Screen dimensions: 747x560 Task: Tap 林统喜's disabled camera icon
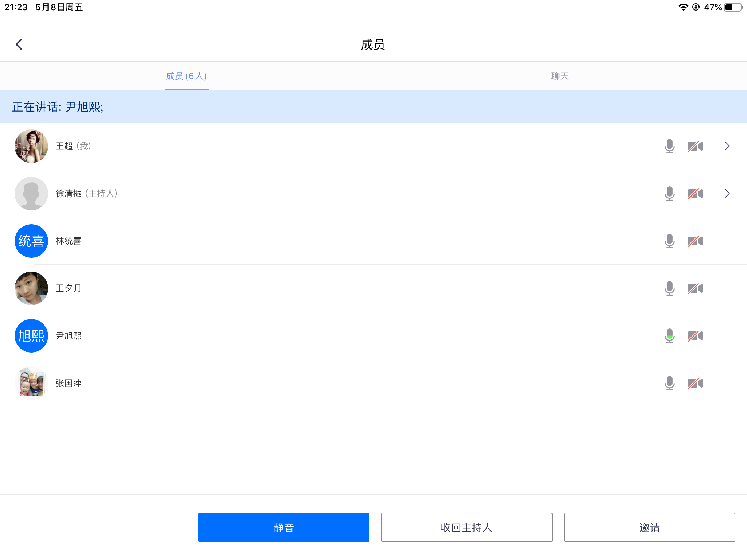pos(695,241)
